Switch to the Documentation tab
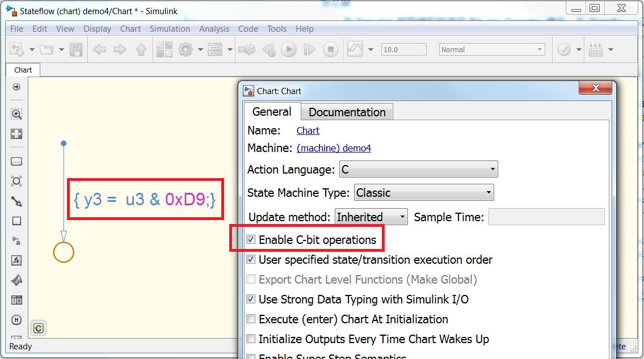The width and height of the screenshot is (644, 359). pos(347,112)
